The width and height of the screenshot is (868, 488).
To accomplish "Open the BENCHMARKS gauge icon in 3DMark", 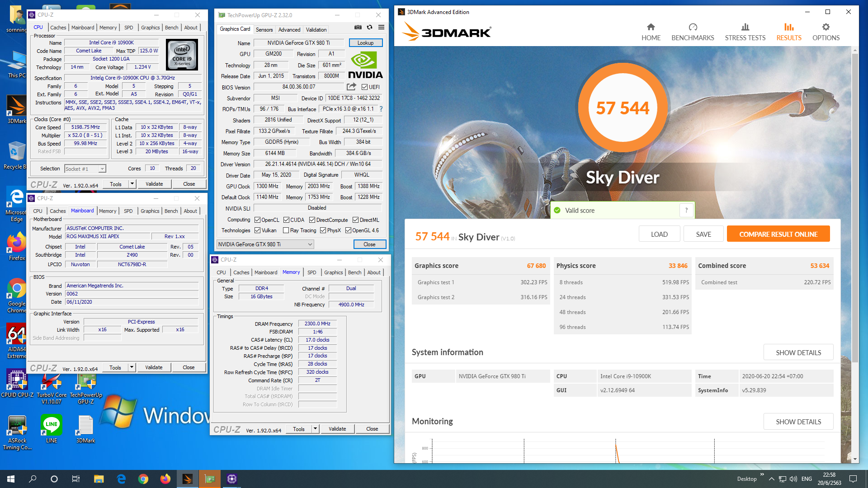I will 693,27.
